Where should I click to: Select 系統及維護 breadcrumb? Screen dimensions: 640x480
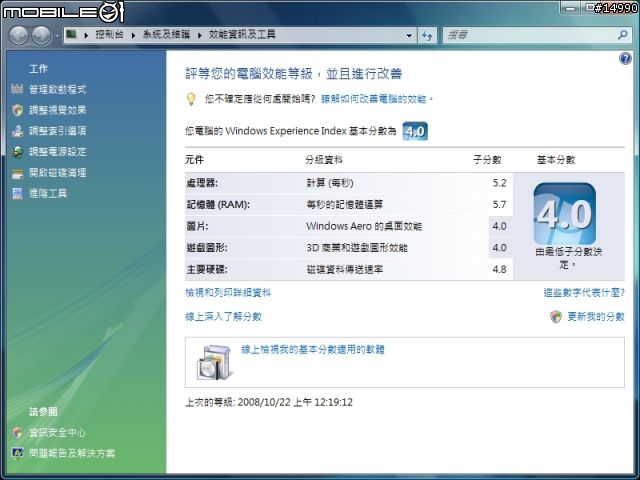(166, 34)
